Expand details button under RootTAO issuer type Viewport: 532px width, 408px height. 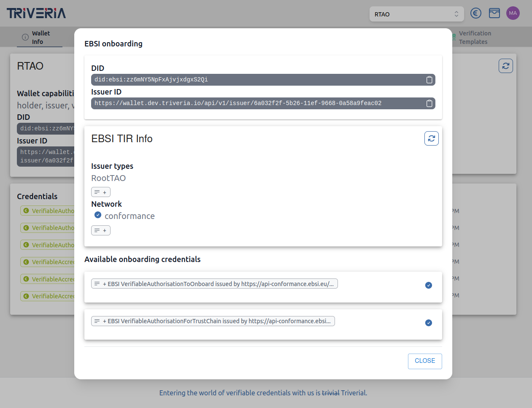[x=101, y=192]
